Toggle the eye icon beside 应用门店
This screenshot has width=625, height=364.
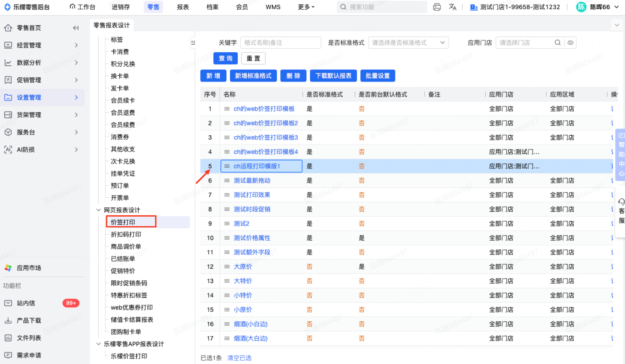tap(570, 43)
